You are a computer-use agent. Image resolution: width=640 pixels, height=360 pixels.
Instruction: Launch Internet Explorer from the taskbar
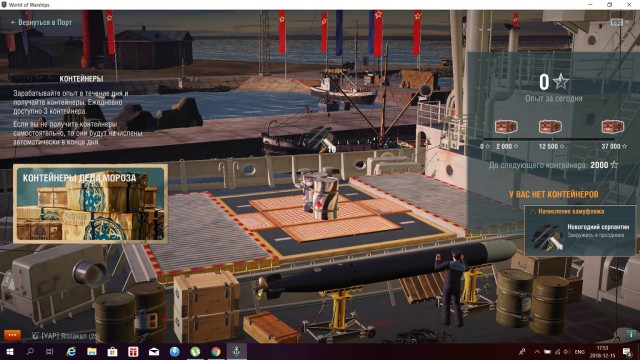tap(71, 351)
